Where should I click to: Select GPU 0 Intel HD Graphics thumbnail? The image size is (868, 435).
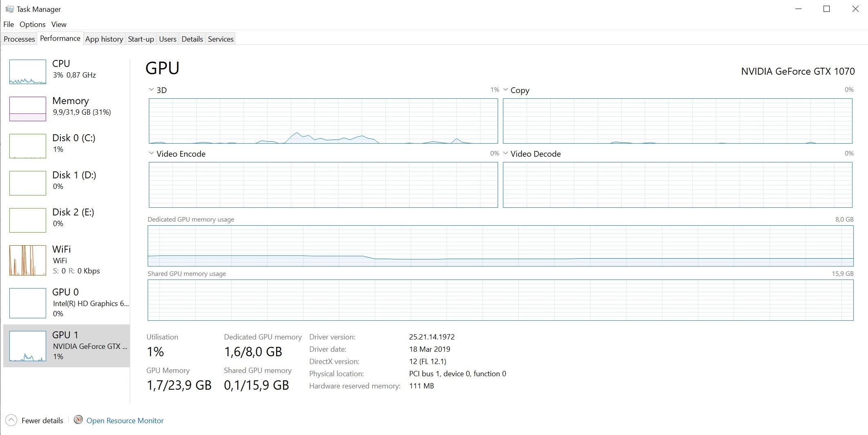(28, 303)
